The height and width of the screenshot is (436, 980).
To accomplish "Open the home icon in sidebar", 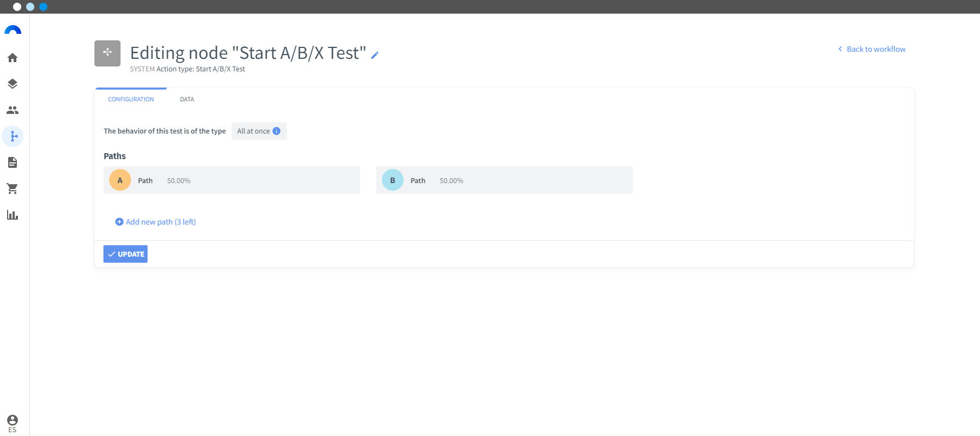I will pyautogui.click(x=13, y=58).
